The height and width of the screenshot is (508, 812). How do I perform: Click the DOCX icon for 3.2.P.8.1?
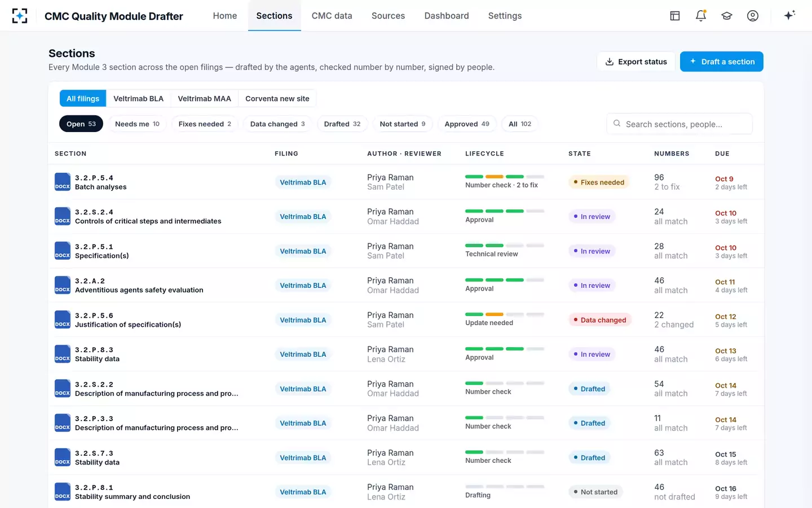click(x=63, y=492)
